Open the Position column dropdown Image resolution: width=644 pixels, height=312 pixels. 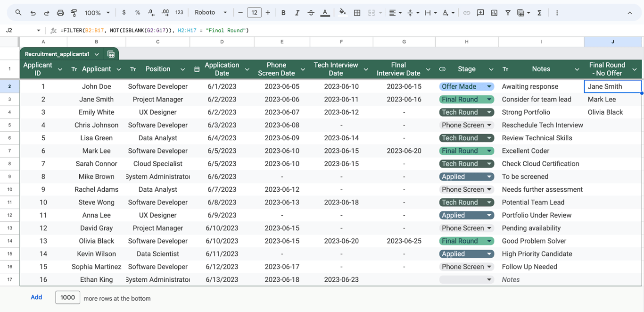pyautogui.click(x=182, y=69)
